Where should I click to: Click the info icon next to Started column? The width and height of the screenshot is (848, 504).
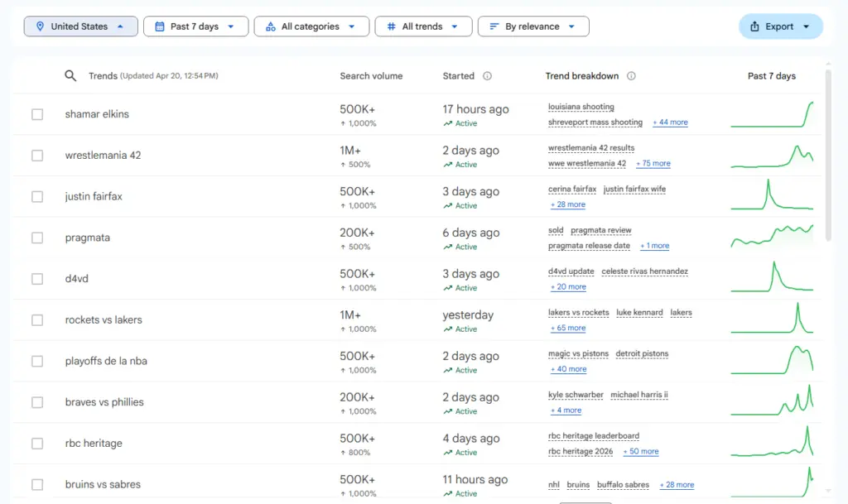489,75
